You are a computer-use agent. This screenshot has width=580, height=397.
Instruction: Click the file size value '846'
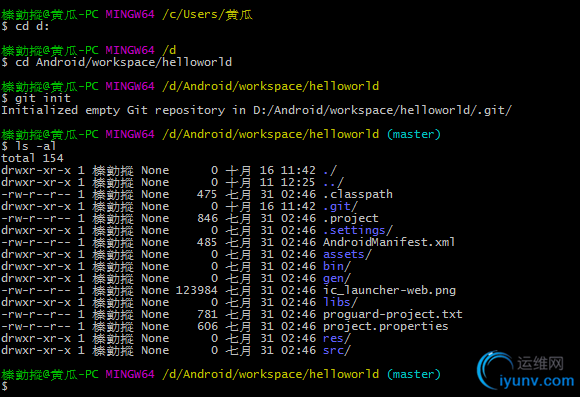(x=207, y=218)
